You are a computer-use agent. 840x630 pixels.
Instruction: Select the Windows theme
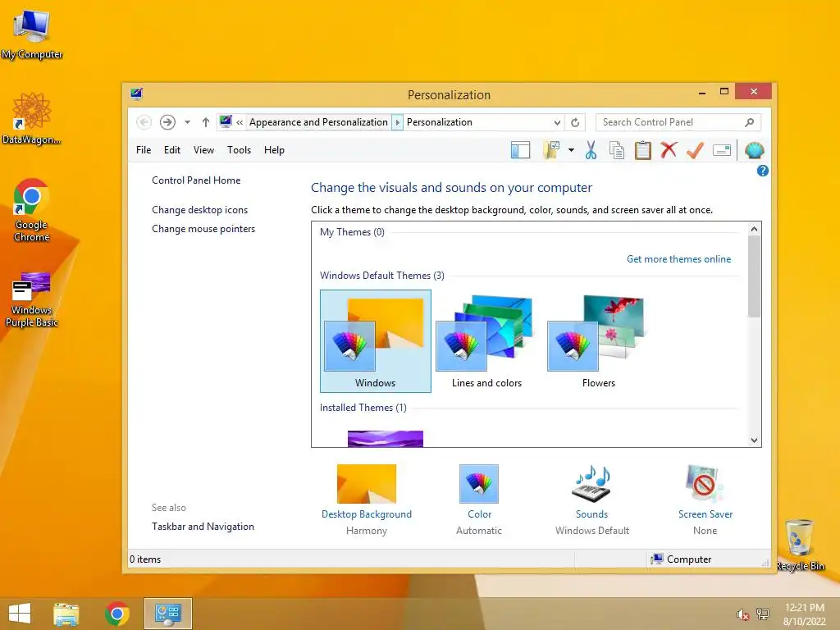[376, 341]
